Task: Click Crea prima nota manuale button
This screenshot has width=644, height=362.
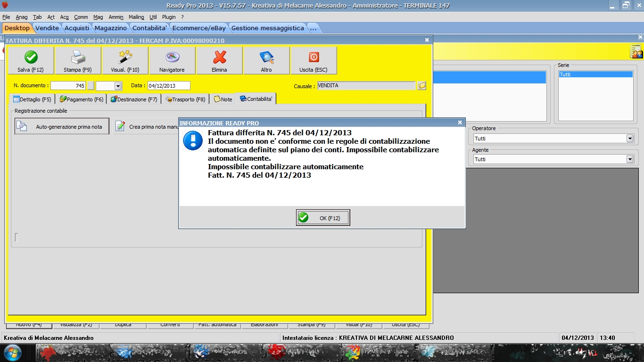Action: point(146,126)
